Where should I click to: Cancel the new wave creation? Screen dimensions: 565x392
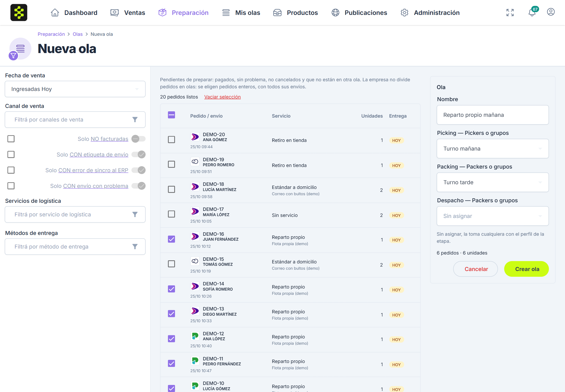point(476,269)
